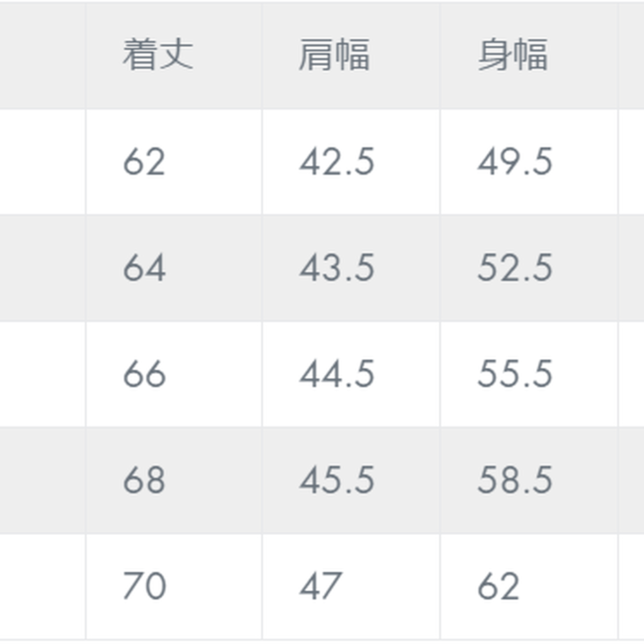The width and height of the screenshot is (644, 644).
Task: Click the 肩幅 value 43.5
Action: point(337,267)
